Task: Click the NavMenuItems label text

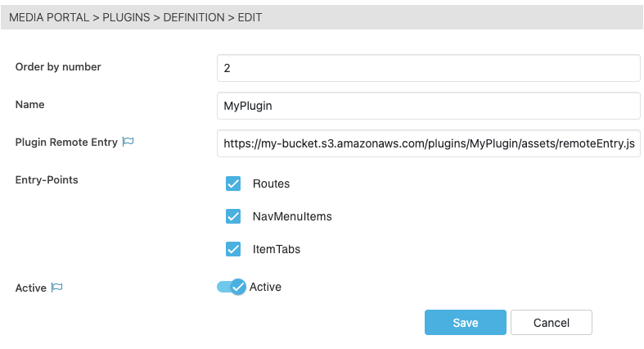Action: point(291,216)
